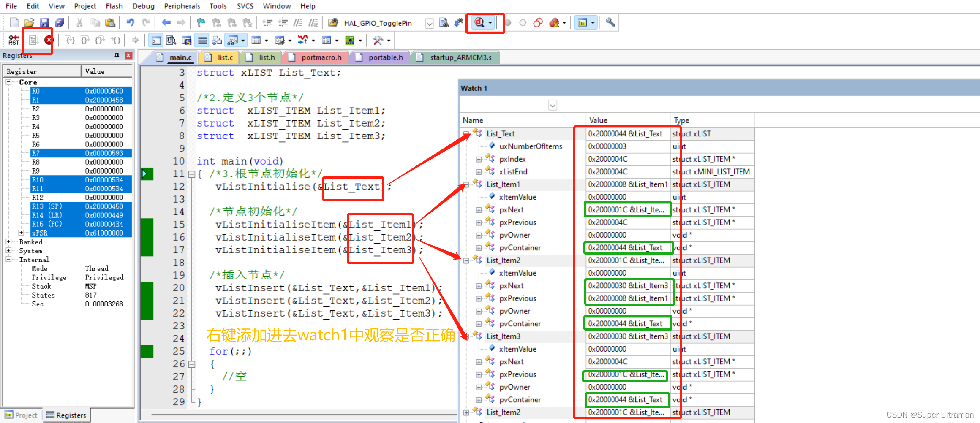Save the current file
Viewport: 980px width, 423px height.
tap(44, 23)
